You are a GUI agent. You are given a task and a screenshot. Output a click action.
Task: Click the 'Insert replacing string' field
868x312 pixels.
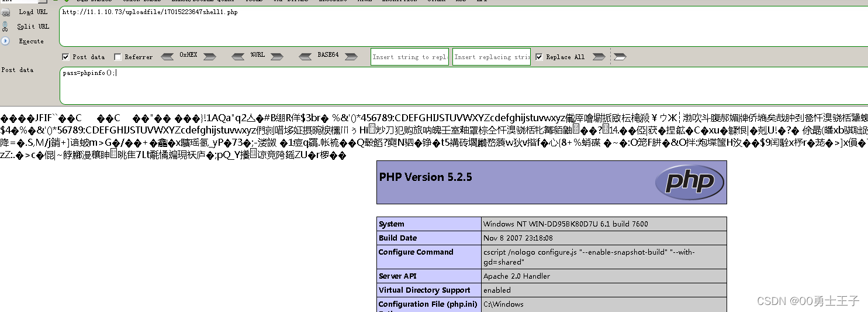492,57
